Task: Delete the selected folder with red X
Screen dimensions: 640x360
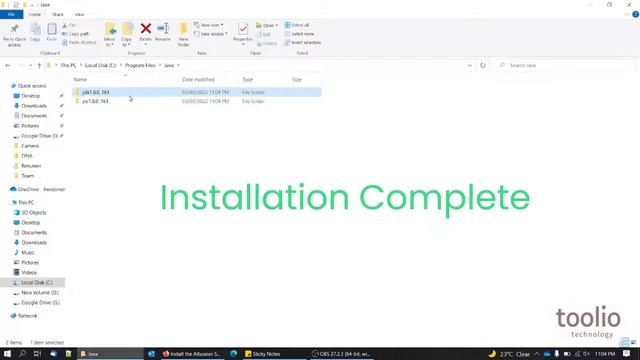Action: [x=146, y=32]
